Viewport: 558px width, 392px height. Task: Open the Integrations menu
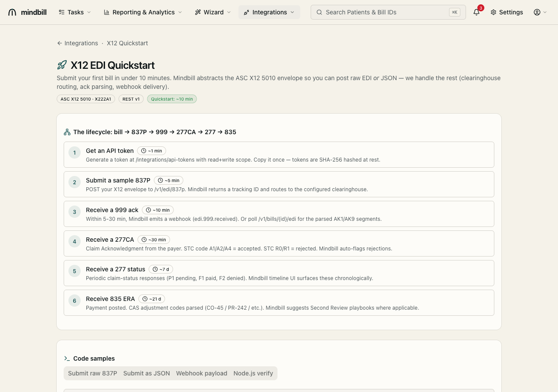pos(269,12)
